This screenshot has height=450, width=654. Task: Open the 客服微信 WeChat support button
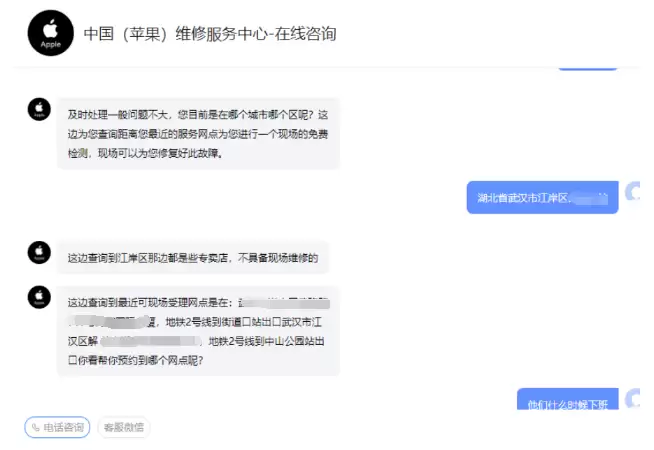tap(124, 427)
